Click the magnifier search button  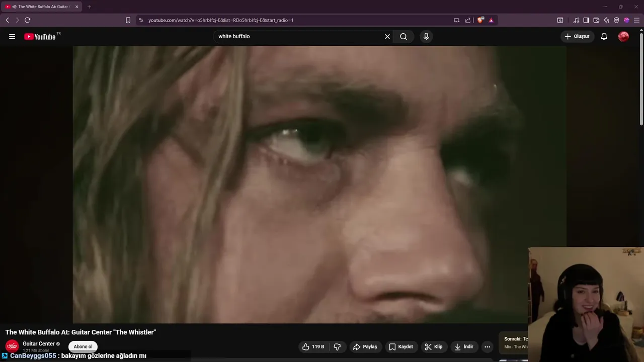404,36
